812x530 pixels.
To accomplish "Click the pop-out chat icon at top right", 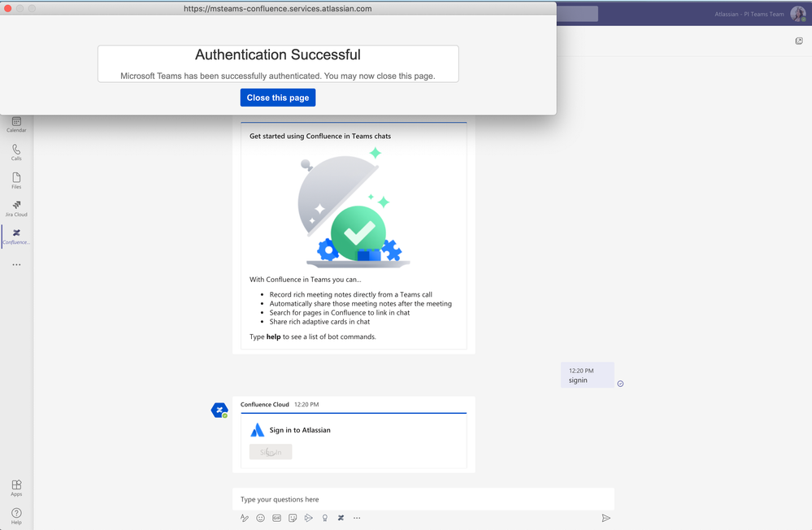I will 799,41.
